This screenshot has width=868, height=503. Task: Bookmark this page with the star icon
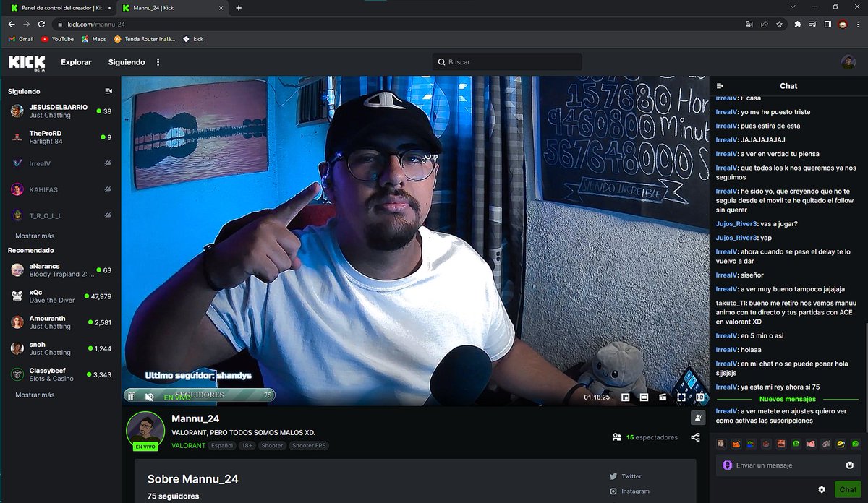coord(779,24)
